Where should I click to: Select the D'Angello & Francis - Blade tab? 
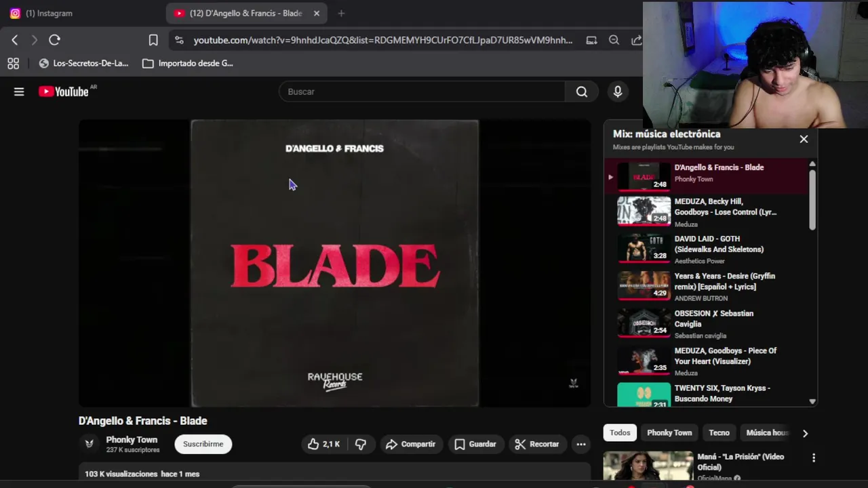click(x=245, y=13)
